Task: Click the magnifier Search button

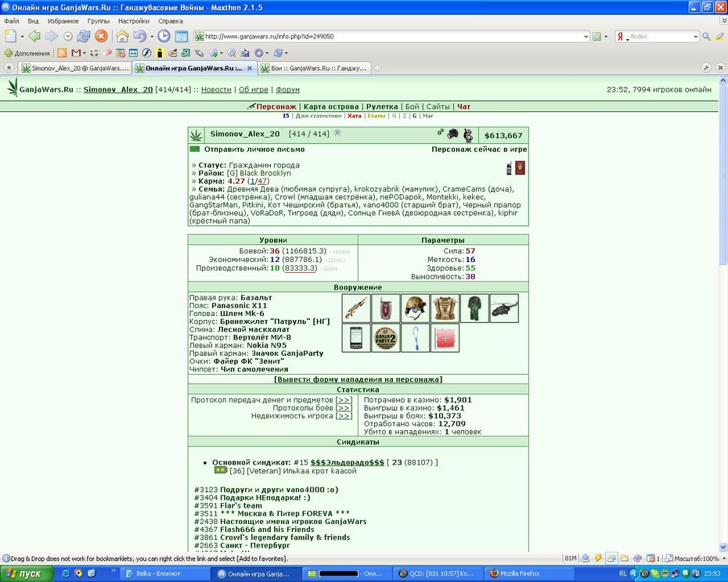Action: (706, 36)
